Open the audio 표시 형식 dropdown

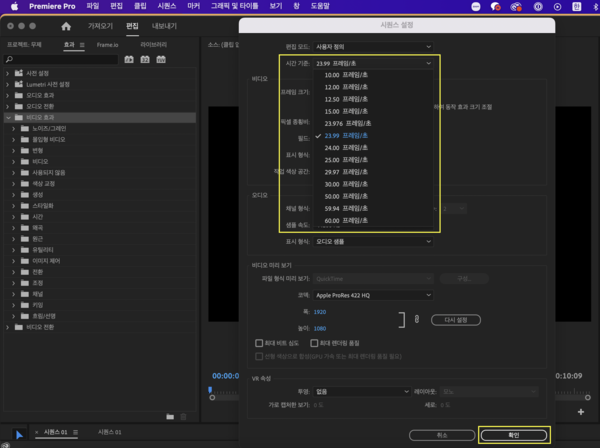click(373, 241)
